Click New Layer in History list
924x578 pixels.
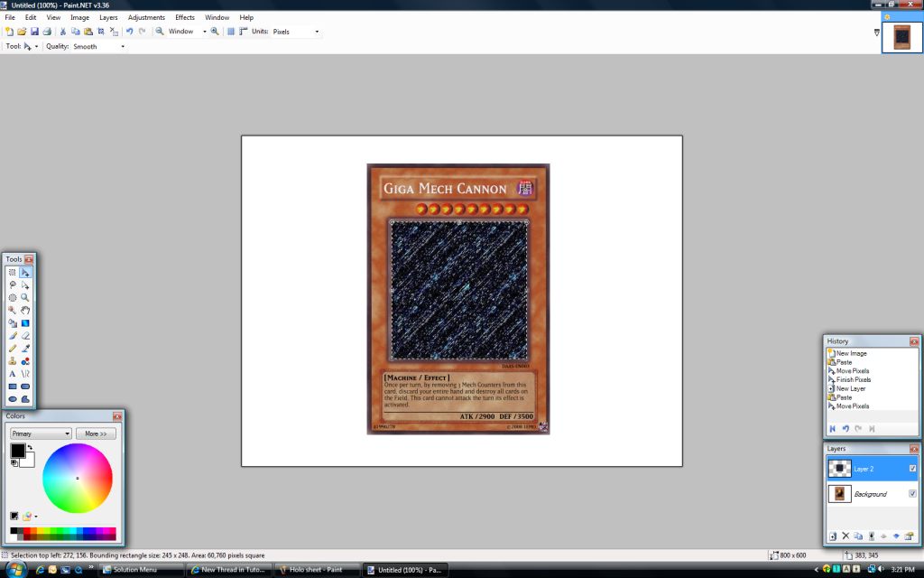[x=850, y=388]
